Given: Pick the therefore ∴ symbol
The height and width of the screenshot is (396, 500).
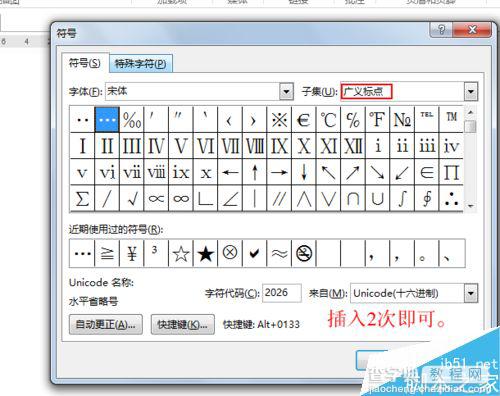Looking at the screenshot, I should point(452,198).
